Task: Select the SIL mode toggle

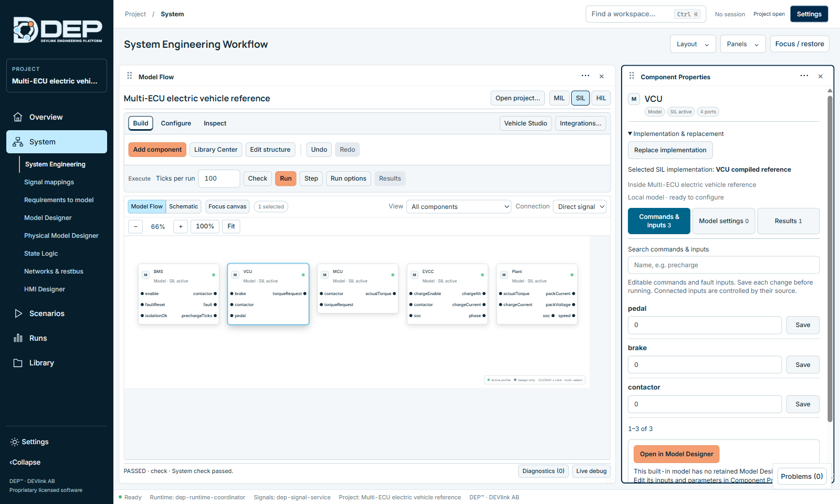Action: click(580, 98)
